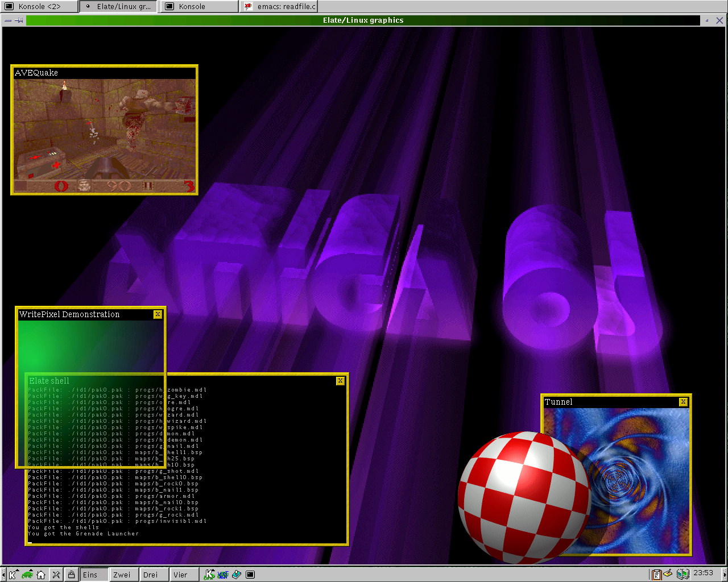
Task: Click the 23:53 clock in the panel
Action: pos(703,573)
